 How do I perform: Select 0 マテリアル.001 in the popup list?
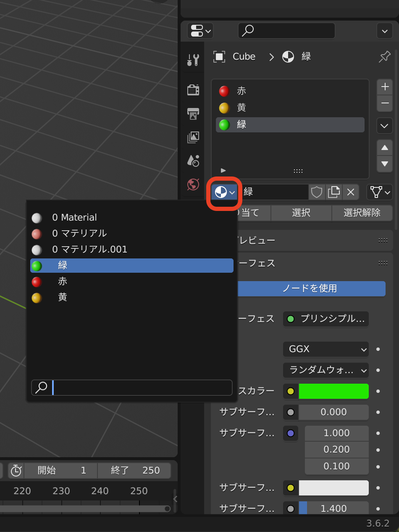(132, 250)
